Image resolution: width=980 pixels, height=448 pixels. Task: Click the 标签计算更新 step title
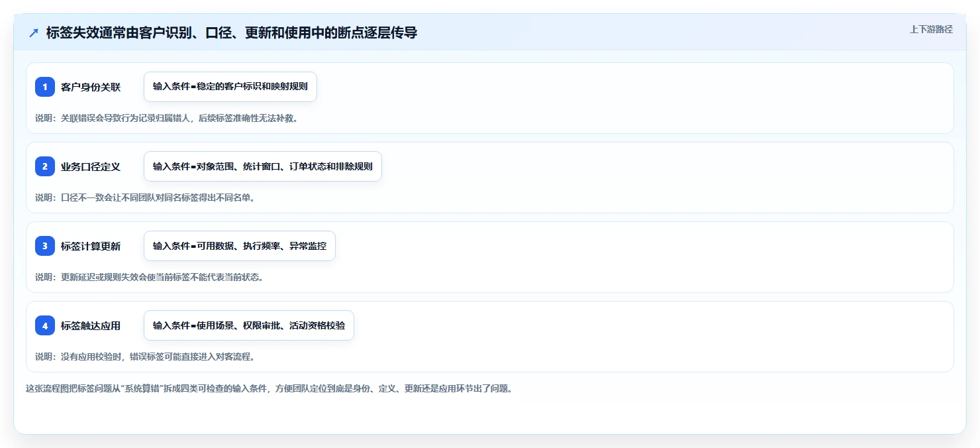91,246
